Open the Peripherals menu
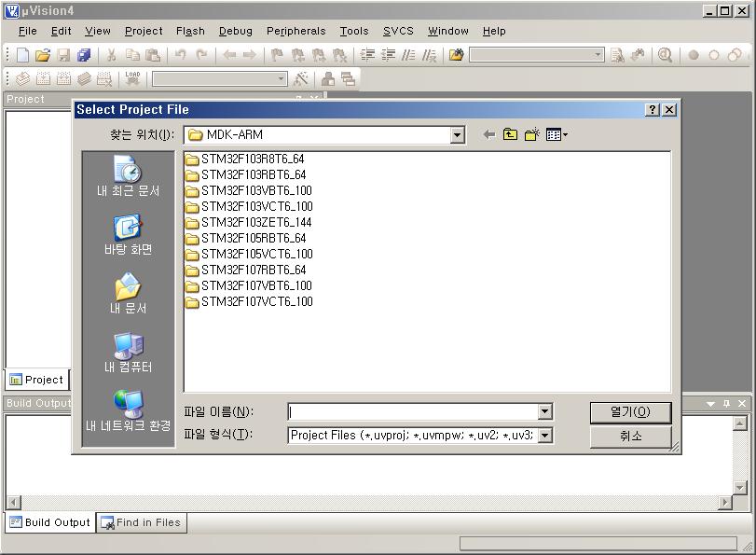 coord(296,31)
